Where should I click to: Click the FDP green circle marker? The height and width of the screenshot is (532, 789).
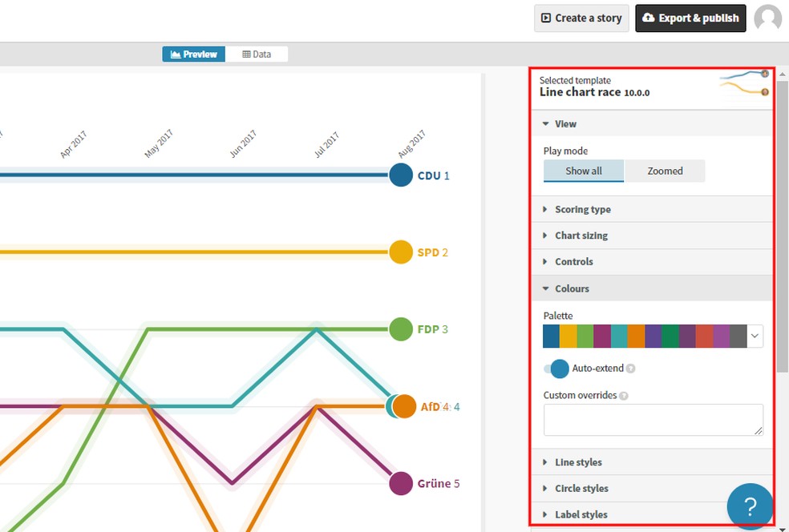click(x=401, y=329)
